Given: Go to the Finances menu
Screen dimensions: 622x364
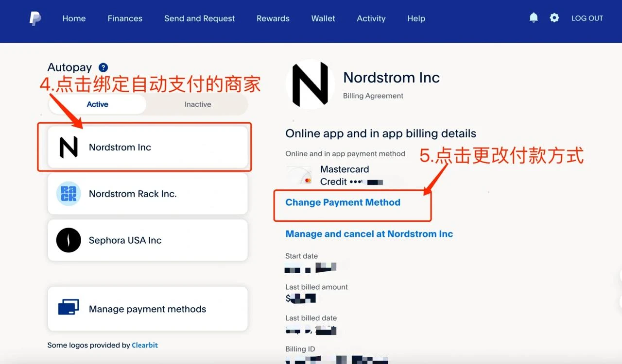Looking at the screenshot, I should point(125,18).
